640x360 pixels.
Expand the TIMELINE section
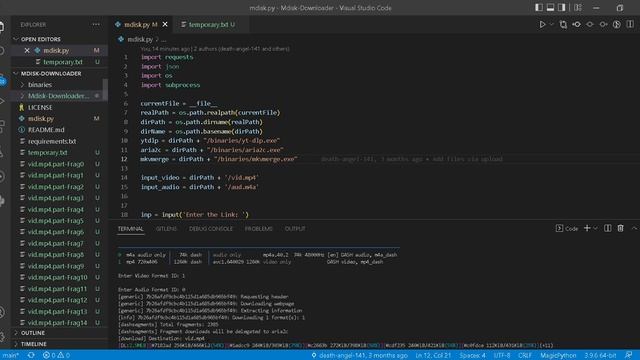[x=60, y=344]
